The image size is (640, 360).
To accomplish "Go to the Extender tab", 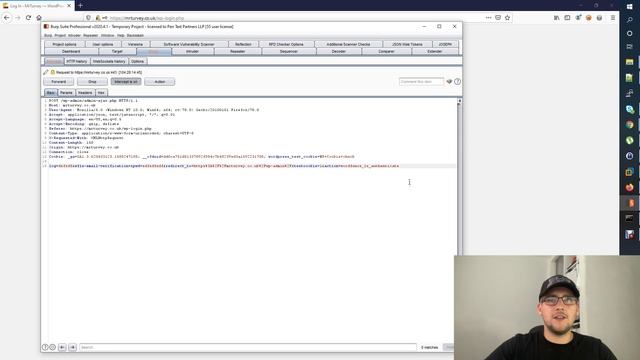I will (435, 51).
